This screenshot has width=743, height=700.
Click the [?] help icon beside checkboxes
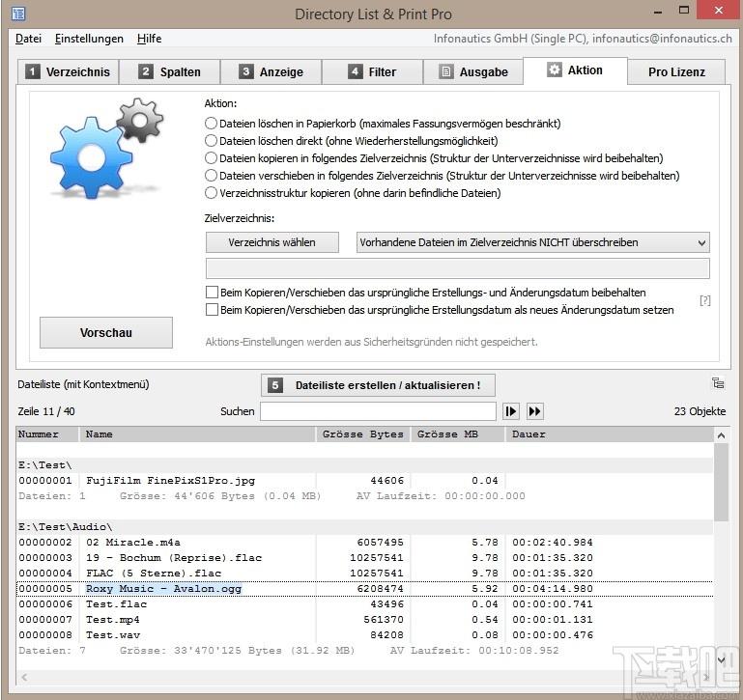[705, 300]
